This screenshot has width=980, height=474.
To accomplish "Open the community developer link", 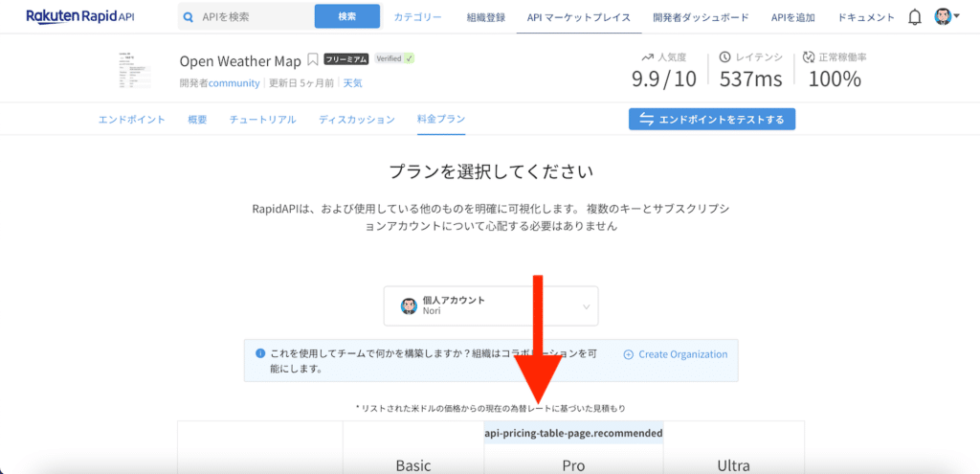I will pos(234,83).
